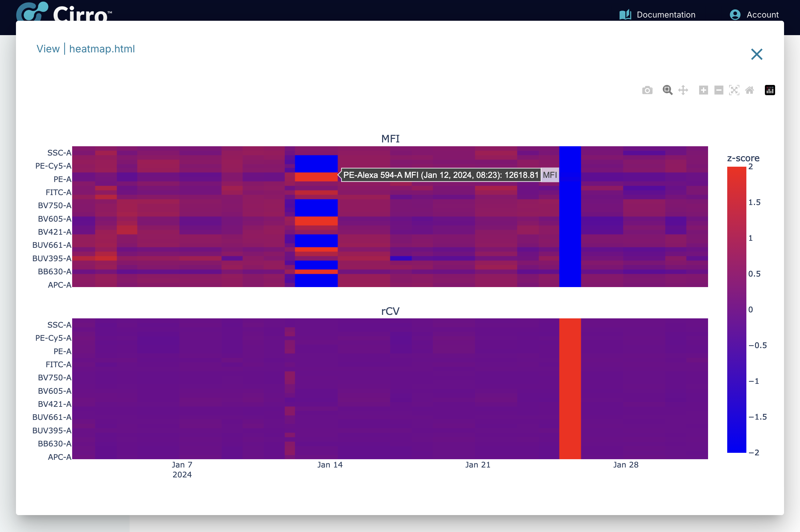800x532 pixels.
Task: Click the 'Jan 28' x-axis label
Action: (626, 465)
